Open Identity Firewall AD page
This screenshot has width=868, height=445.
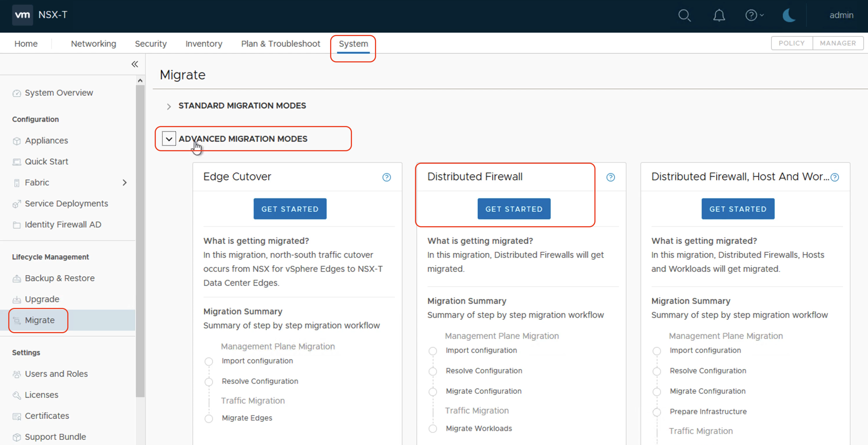point(63,224)
